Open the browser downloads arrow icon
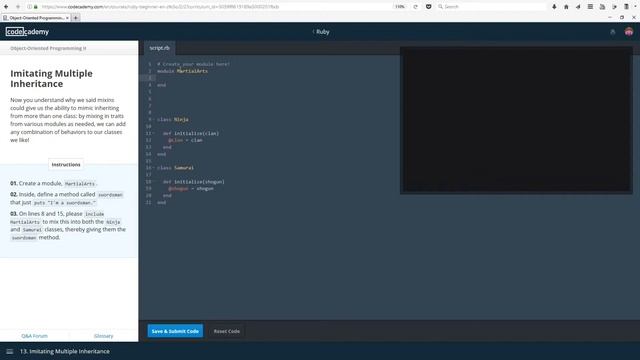The image size is (640, 360). pos(554,7)
